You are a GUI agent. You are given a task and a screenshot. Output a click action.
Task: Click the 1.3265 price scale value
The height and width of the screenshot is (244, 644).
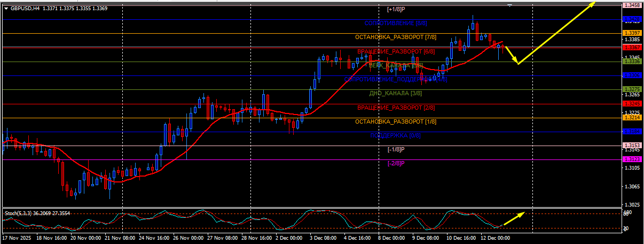pyautogui.click(x=632, y=95)
